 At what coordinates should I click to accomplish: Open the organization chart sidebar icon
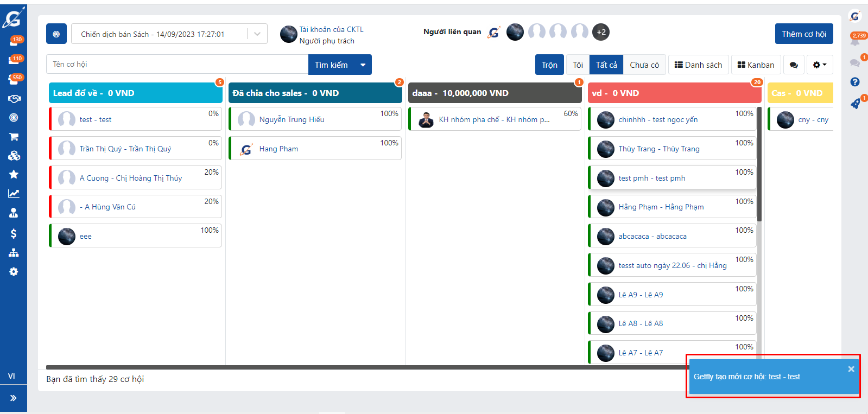coord(14,253)
